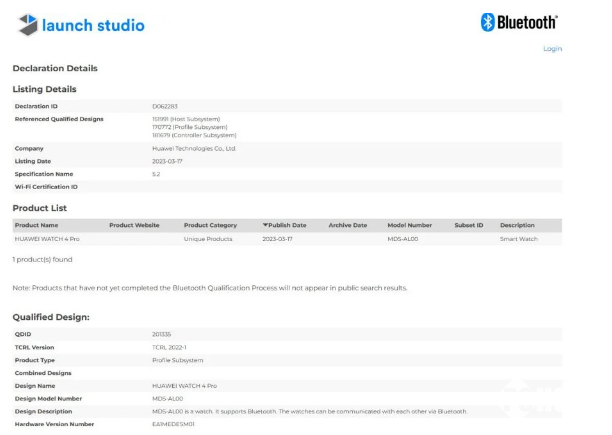The image size is (612, 435).
Task: Click the Unique Products category cell
Action: click(207, 239)
